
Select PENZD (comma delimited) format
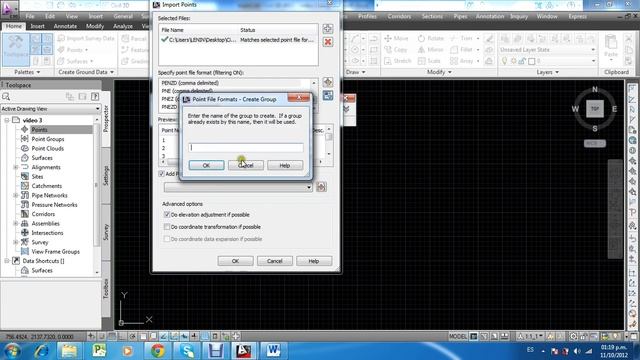[x=190, y=83]
